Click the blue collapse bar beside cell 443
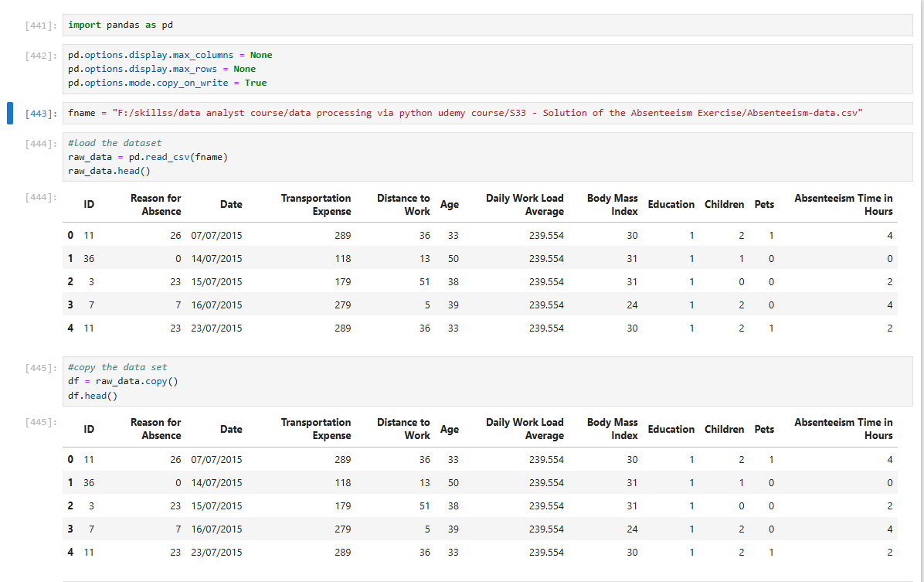 click(10, 113)
